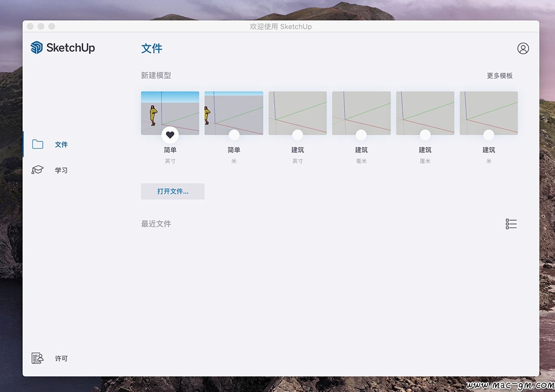Unfavorite the 简单 英寸 template heart

point(170,135)
